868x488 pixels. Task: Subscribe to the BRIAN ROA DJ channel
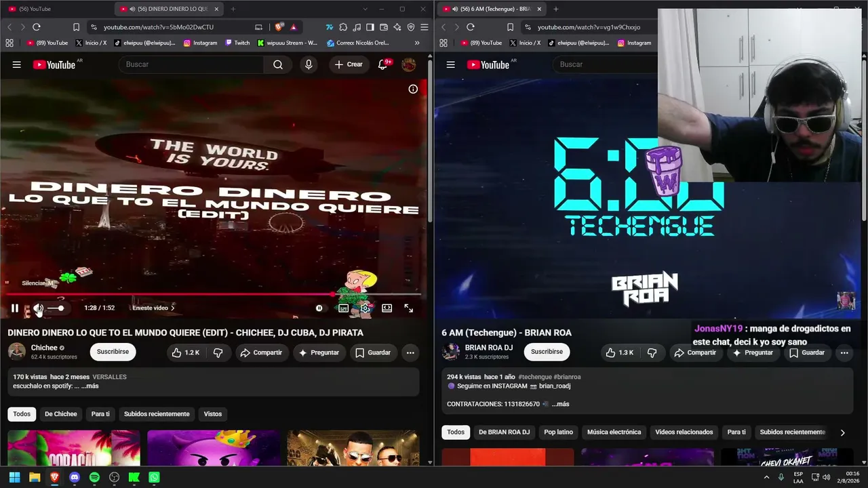pyautogui.click(x=547, y=352)
